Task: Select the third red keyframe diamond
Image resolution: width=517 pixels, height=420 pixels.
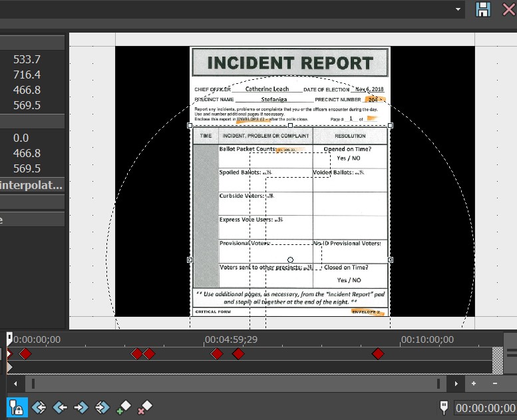Action: pyautogui.click(x=136, y=354)
